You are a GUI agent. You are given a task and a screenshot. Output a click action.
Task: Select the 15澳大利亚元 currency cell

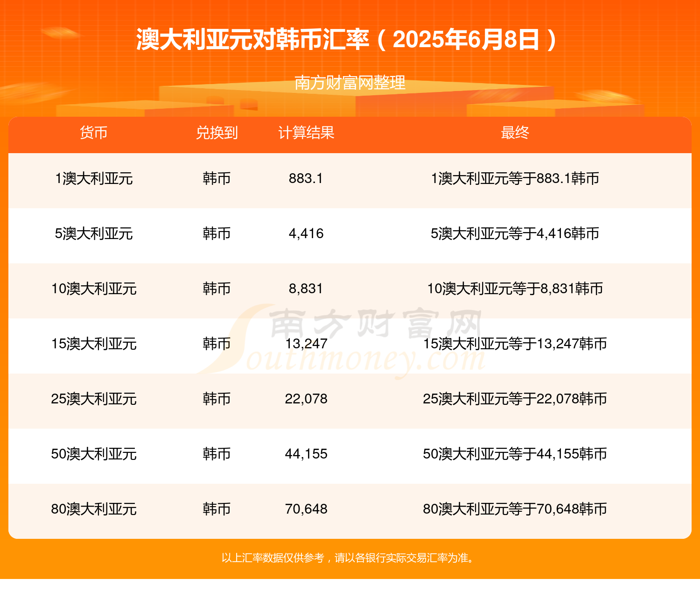pyautogui.click(x=94, y=344)
